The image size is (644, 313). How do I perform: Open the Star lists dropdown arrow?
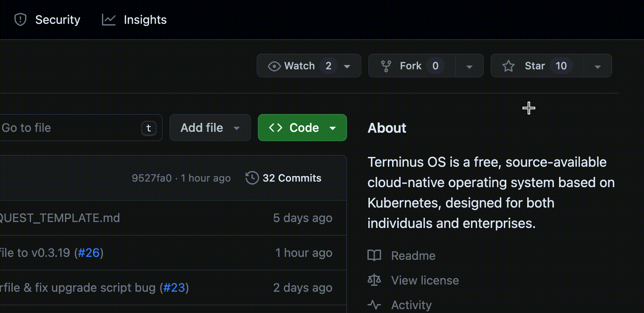pyautogui.click(x=598, y=66)
